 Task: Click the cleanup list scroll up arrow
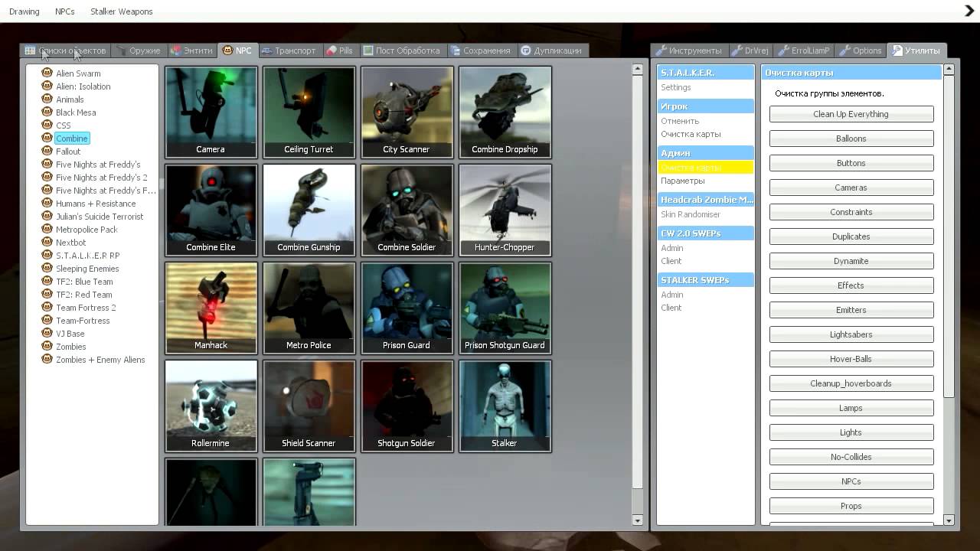tap(949, 70)
